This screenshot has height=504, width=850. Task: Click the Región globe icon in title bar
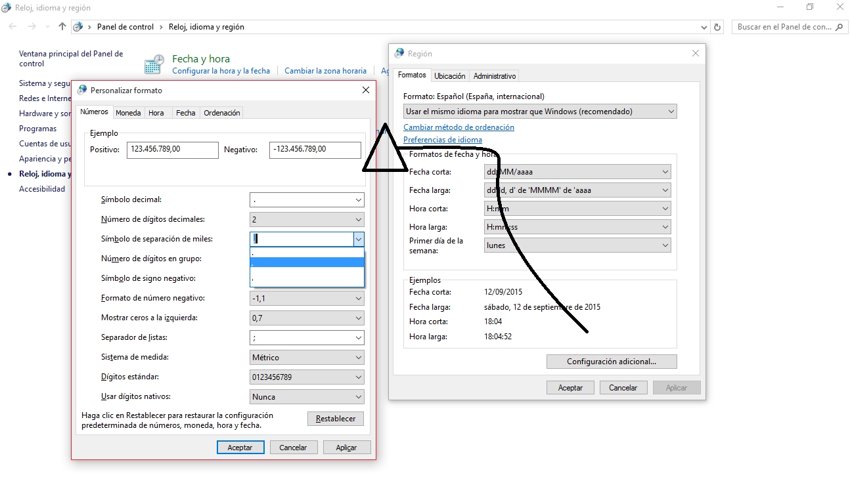click(x=399, y=53)
